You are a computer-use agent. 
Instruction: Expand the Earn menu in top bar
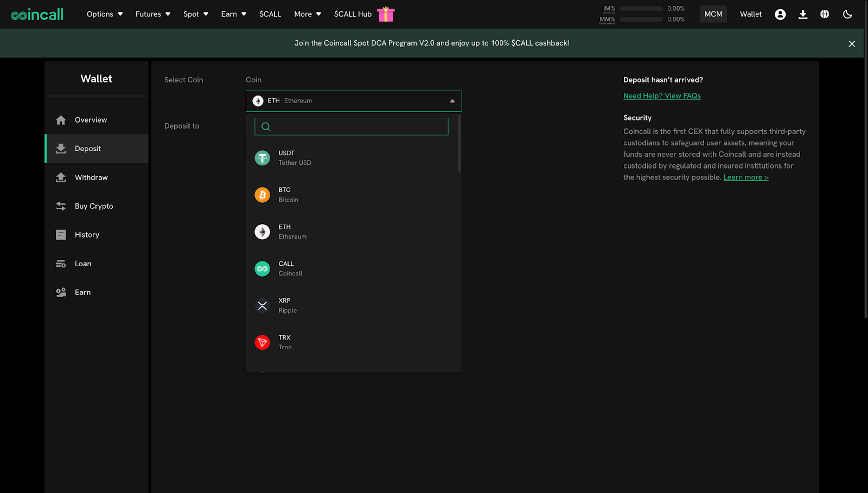234,14
